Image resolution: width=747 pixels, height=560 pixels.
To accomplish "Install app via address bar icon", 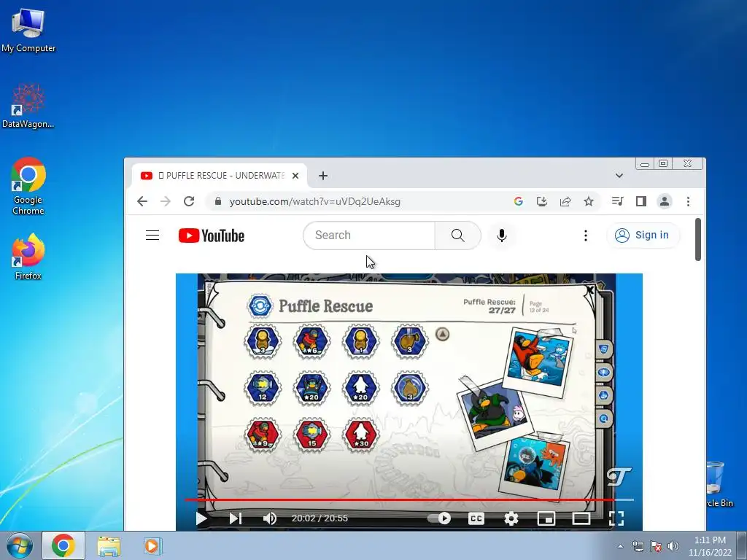I will click(542, 201).
